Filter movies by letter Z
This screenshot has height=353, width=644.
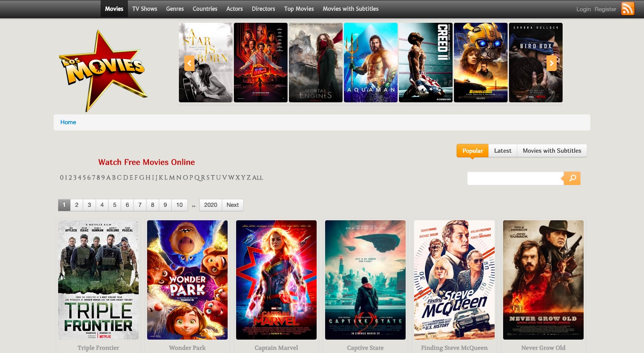tap(249, 177)
